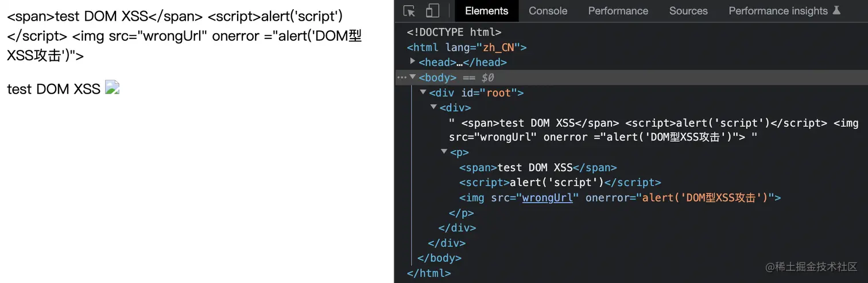This screenshot has width=868, height=283.
Task: Click the closing </p> tag
Action: (462, 212)
